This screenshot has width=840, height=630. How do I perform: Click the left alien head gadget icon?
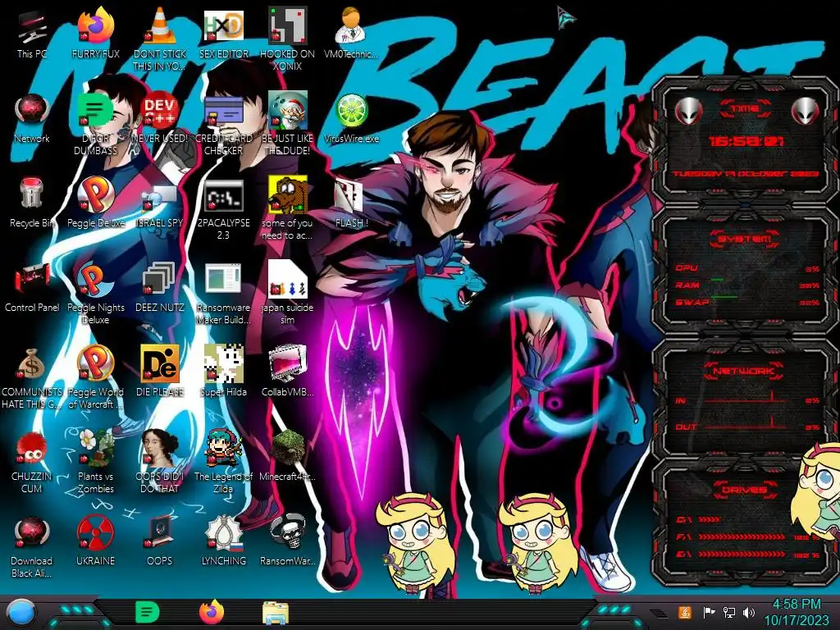688,112
